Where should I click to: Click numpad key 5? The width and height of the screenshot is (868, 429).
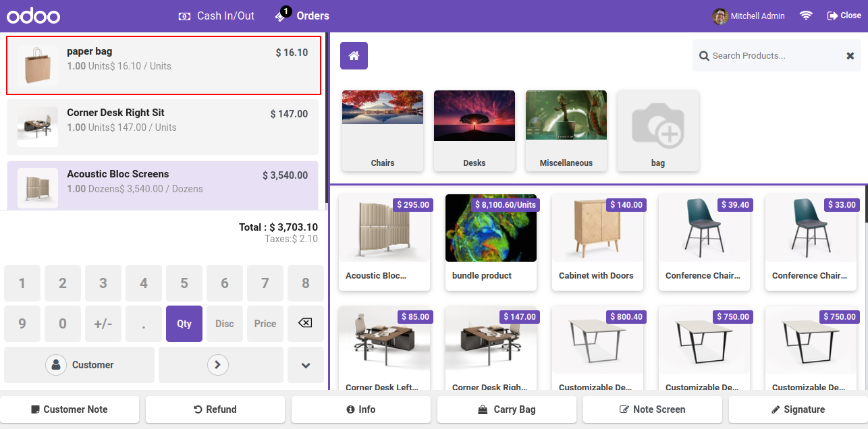[x=184, y=283]
